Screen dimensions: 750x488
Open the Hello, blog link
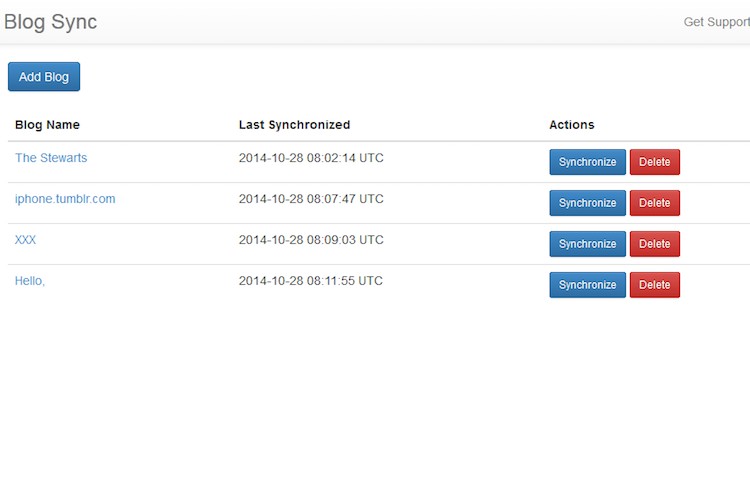coord(30,281)
